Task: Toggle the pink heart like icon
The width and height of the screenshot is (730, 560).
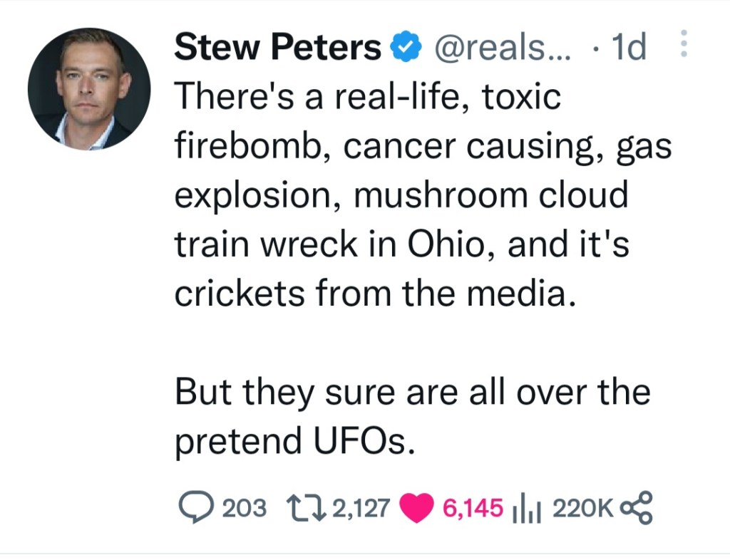Action: [417, 508]
